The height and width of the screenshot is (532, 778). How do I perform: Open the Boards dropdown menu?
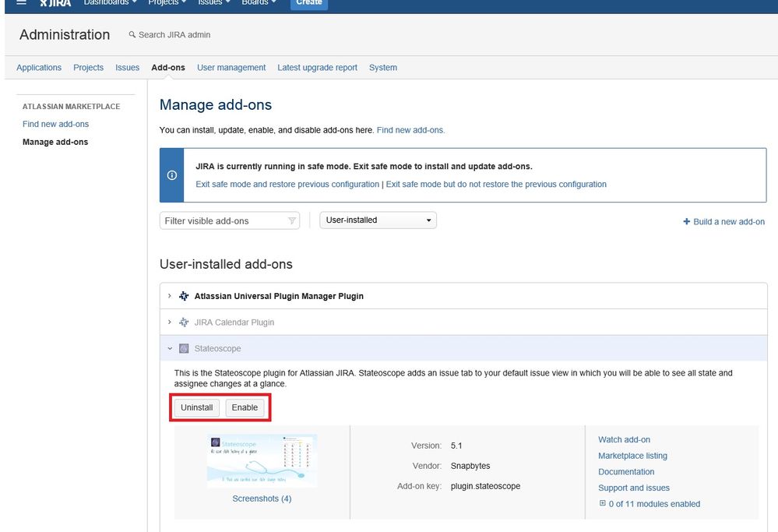click(259, 2)
